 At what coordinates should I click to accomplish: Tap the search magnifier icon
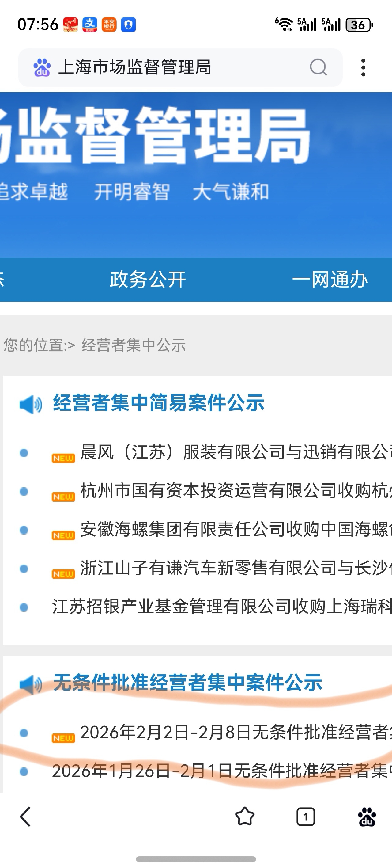[x=318, y=67]
